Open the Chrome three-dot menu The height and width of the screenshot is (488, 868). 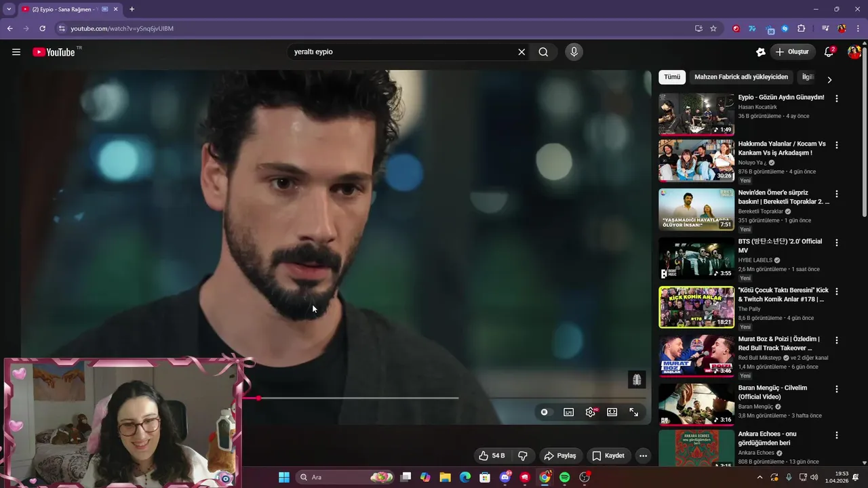coord(858,28)
